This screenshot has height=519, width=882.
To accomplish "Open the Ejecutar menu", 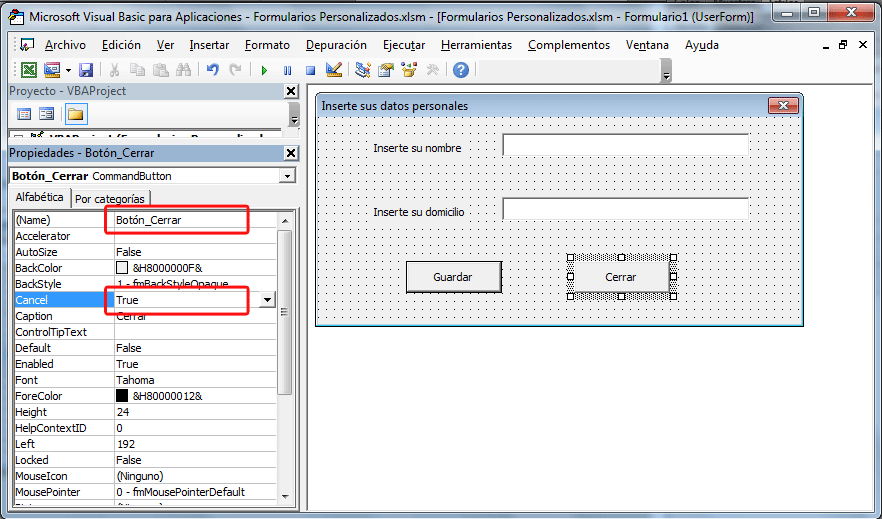I will [404, 45].
